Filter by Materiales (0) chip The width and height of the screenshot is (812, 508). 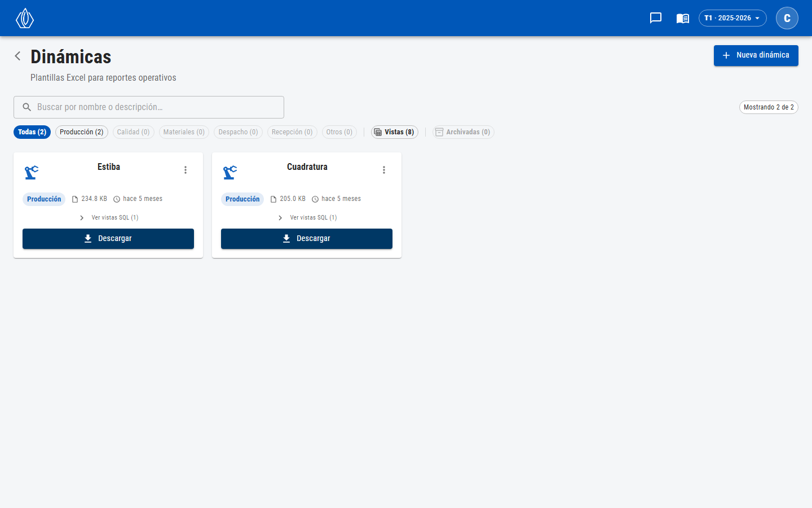[x=184, y=132]
